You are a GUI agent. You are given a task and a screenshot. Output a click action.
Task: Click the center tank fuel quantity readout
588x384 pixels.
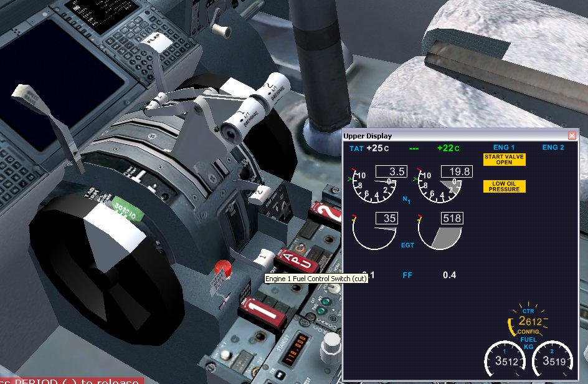click(529, 321)
